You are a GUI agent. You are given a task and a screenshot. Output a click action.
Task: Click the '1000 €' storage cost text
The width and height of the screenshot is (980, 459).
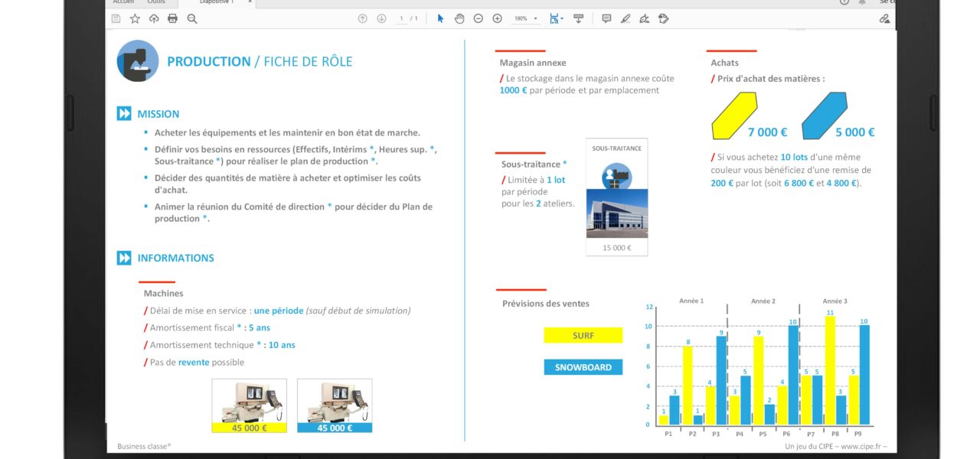[x=514, y=90]
